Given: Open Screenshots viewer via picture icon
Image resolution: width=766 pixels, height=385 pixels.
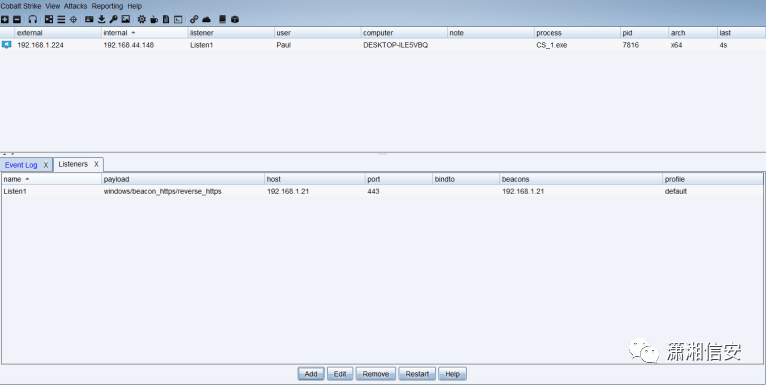Looking at the screenshot, I should (126, 20).
